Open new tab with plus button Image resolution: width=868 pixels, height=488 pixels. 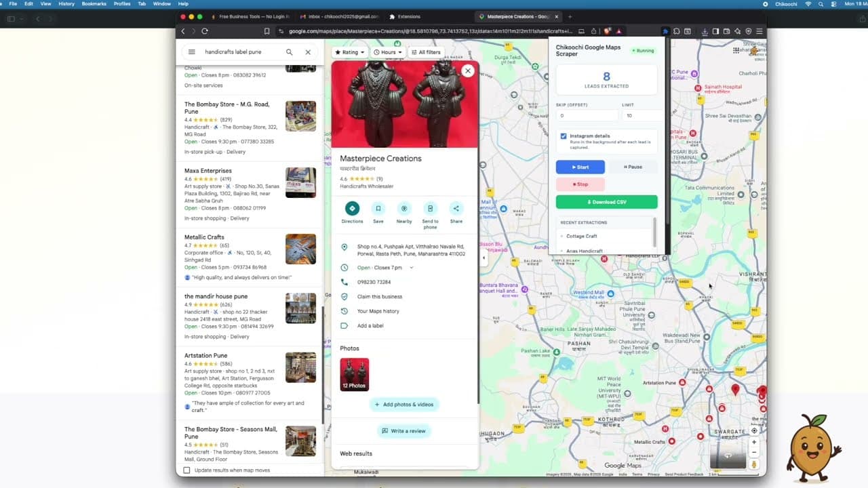point(570,16)
